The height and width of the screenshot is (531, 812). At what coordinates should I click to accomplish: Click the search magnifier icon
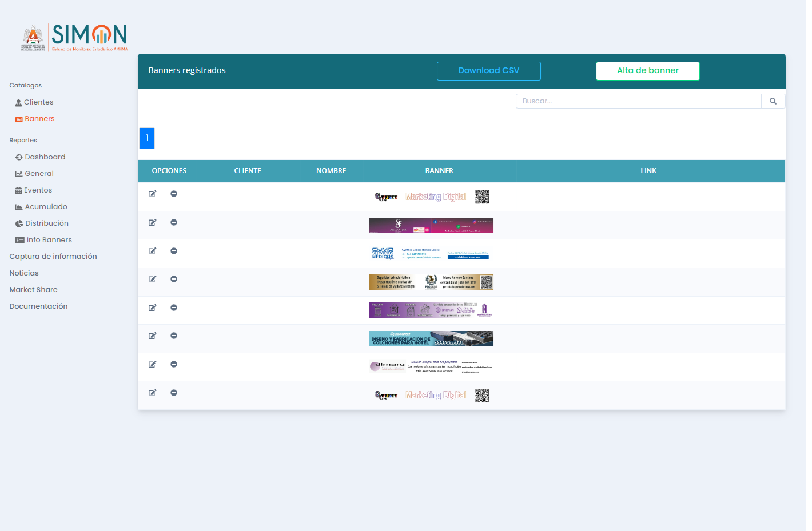(x=773, y=101)
